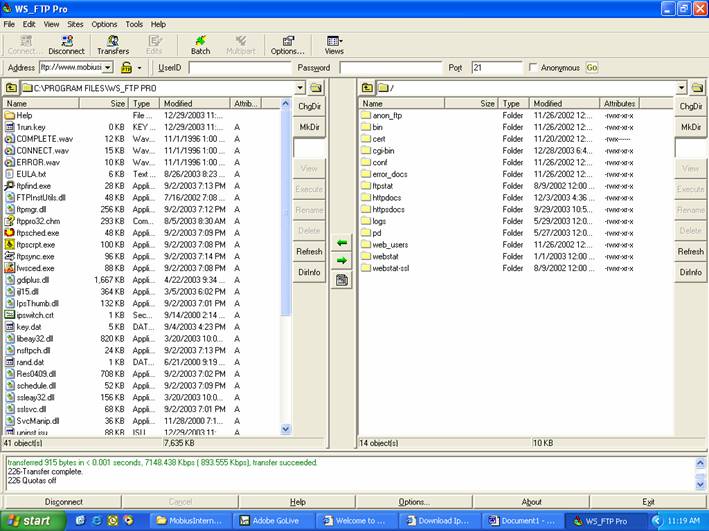
Task: Sort remote list by Attributes column
Action: 620,104
